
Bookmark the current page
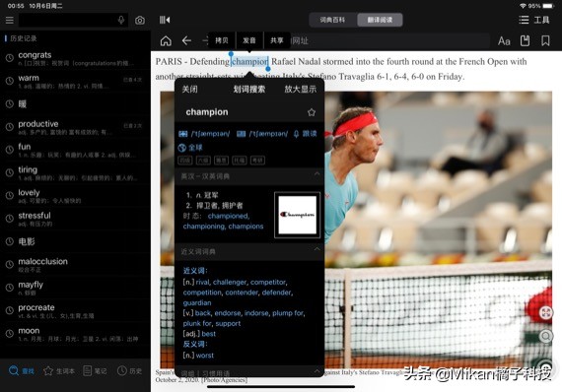[545, 40]
